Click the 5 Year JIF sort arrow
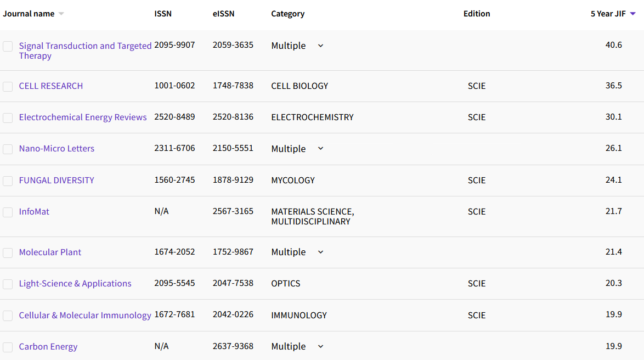The width and height of the screenshot is (644, 360). coord(632,14)
